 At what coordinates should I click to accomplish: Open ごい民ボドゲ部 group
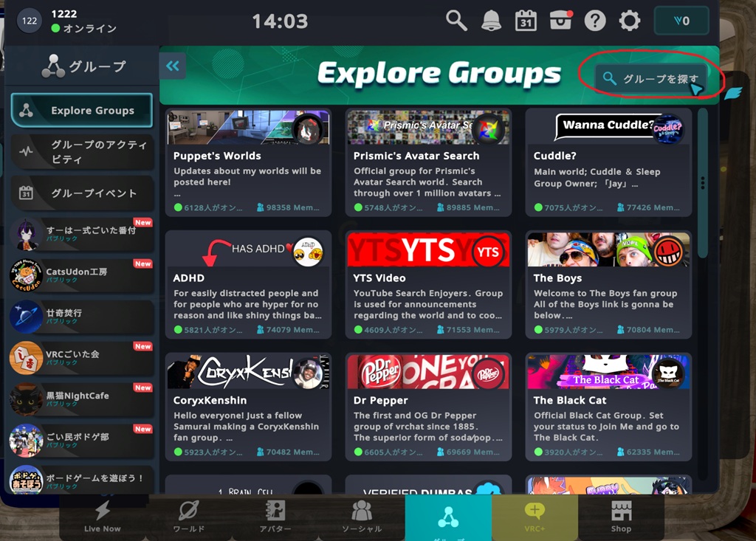[81, 441]
